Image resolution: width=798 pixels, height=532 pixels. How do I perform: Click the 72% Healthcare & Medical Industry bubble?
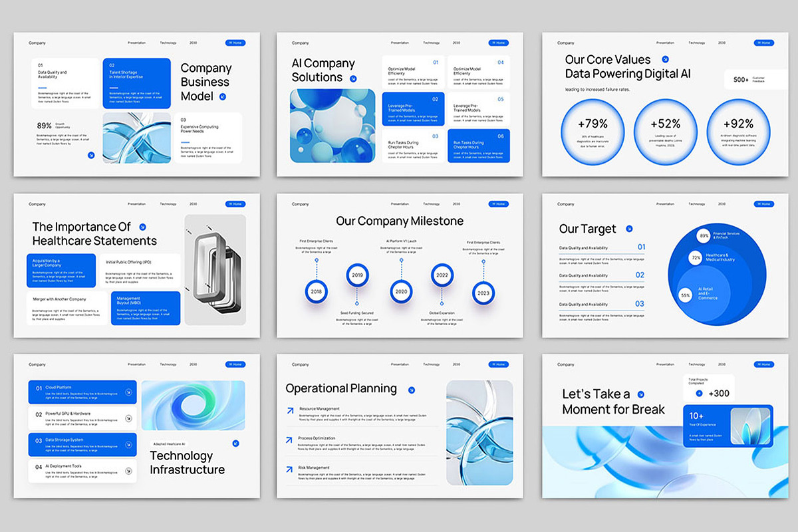(x=696, y=257)
